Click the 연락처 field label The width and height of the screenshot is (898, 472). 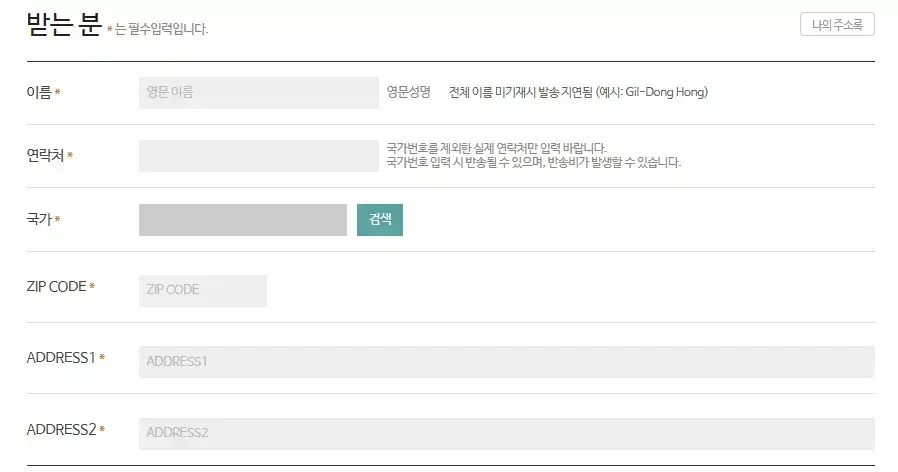[45, 156]
